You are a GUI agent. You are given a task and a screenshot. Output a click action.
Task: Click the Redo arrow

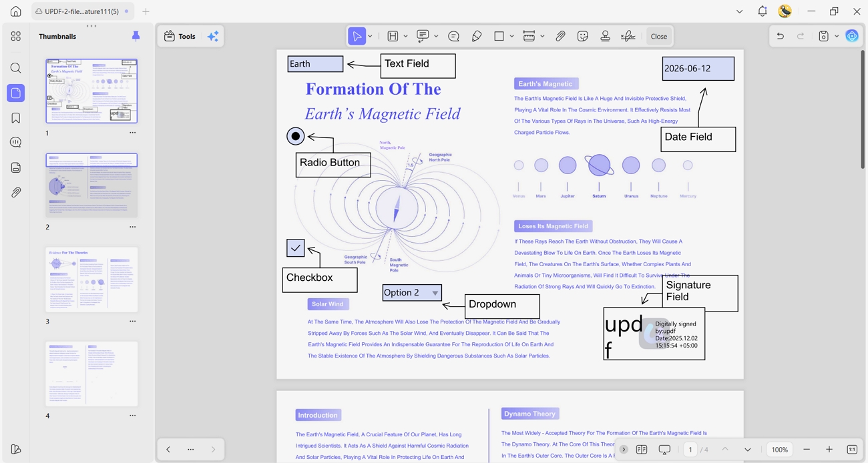pyautogui.click(x=801, y=36)
